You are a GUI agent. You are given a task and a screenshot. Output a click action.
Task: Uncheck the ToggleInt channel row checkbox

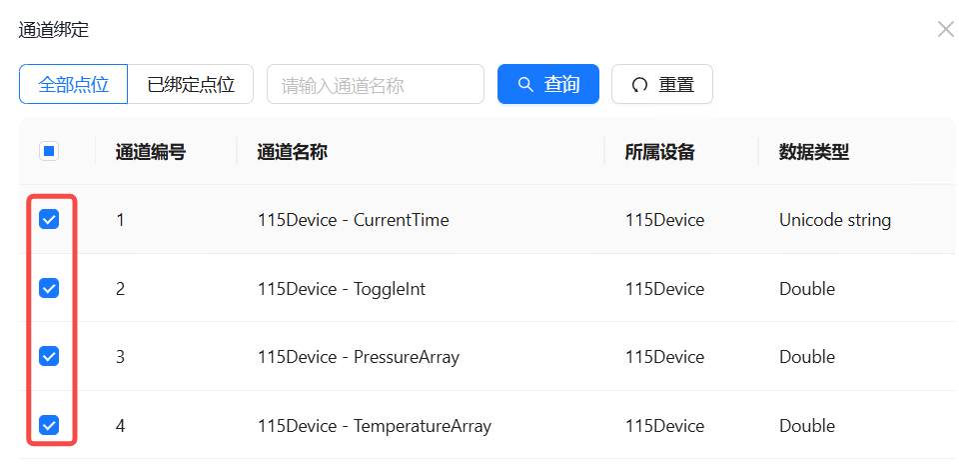click(x=49, y=289)
